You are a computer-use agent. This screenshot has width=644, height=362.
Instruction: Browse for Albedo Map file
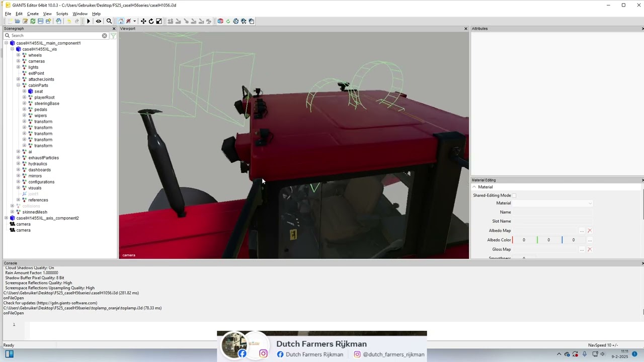(x=582, y=231)
